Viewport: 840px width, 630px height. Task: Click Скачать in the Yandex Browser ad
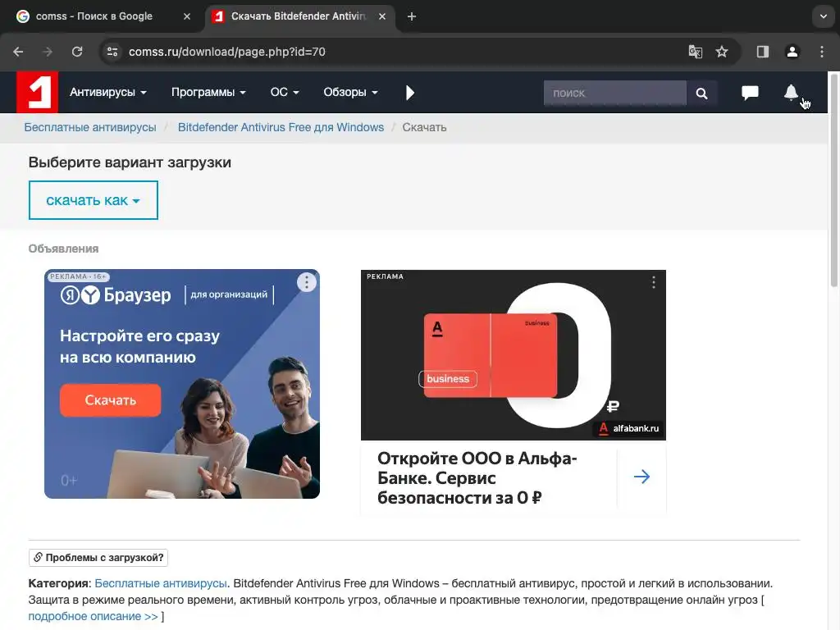(111, 400)
